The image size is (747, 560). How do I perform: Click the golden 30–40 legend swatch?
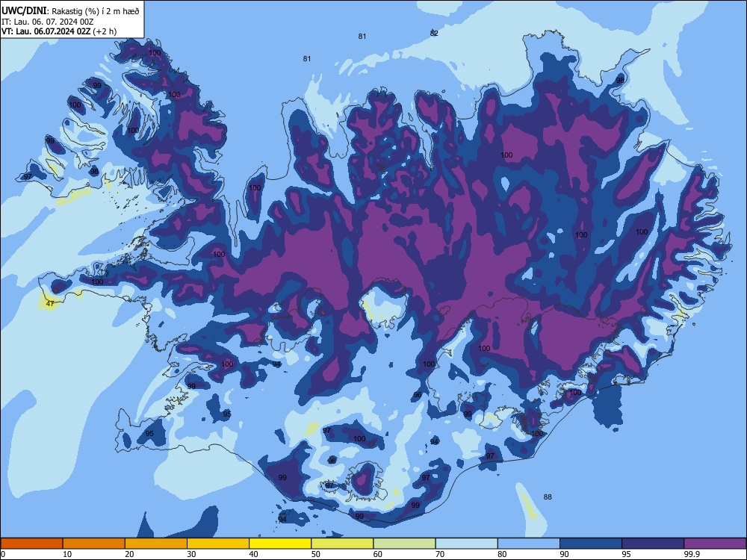[x=218, y=544]
